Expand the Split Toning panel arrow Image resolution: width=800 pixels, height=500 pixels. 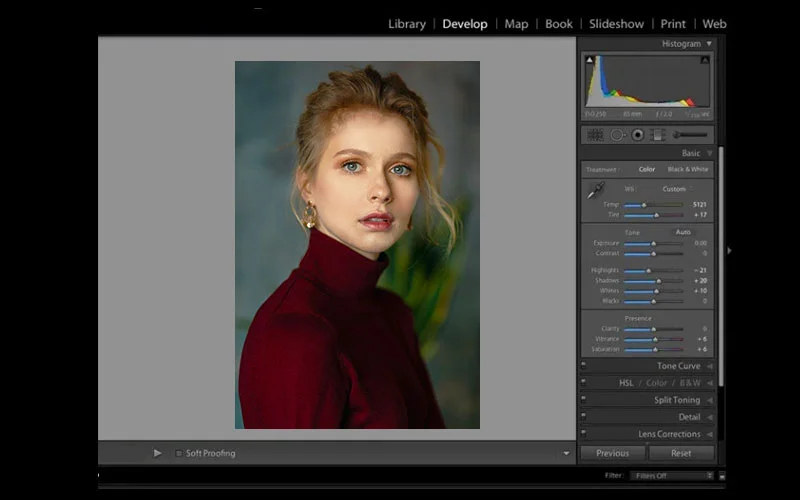tap(709, 401)
